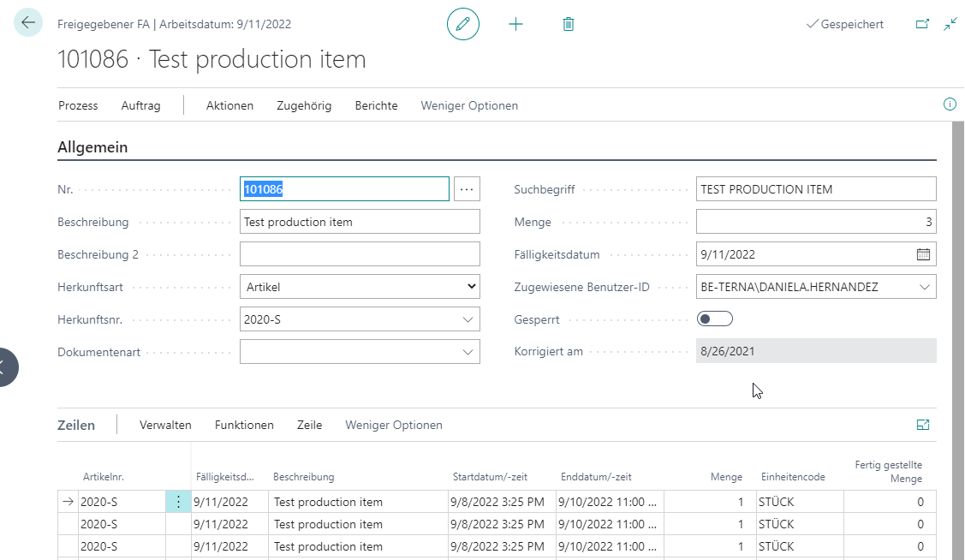Click the Korrigiert am field 8/26/2021
This screenshot has width=965, height=560.
point(816,351)
